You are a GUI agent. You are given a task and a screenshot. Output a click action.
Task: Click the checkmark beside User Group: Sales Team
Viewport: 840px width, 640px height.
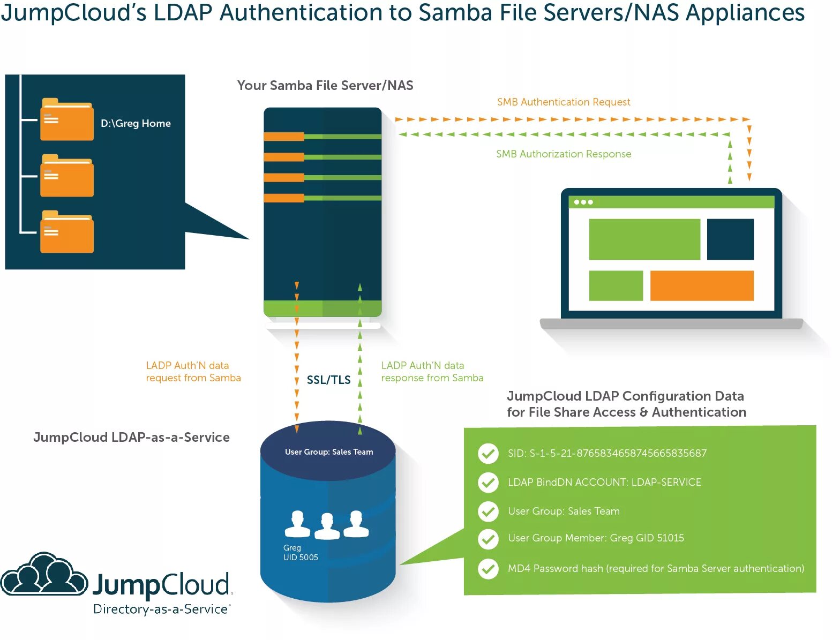pyautogui.click(x=488, y=511)
